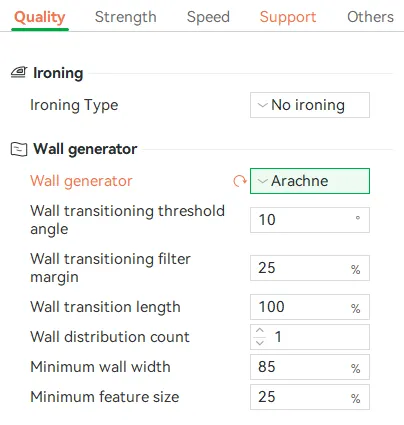Click the orange Wall generator setting label
The width and height of the screenshot is (404, 425).
[x=81, y=181]
